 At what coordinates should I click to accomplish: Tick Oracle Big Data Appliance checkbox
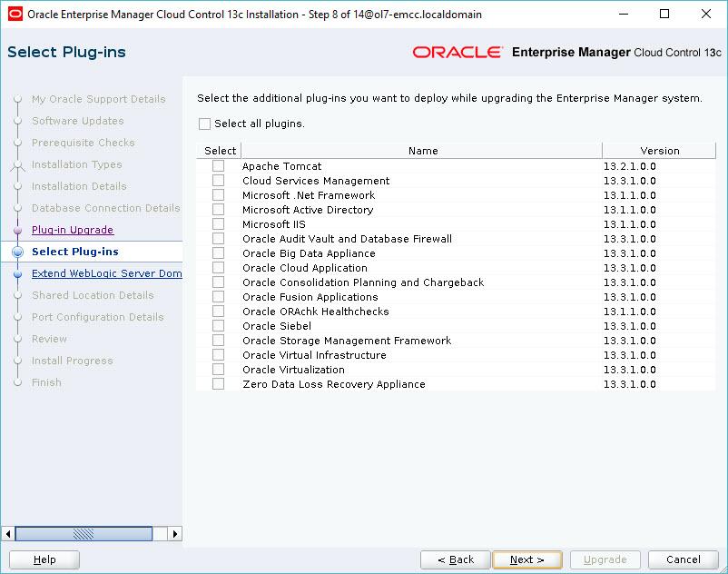218,253
